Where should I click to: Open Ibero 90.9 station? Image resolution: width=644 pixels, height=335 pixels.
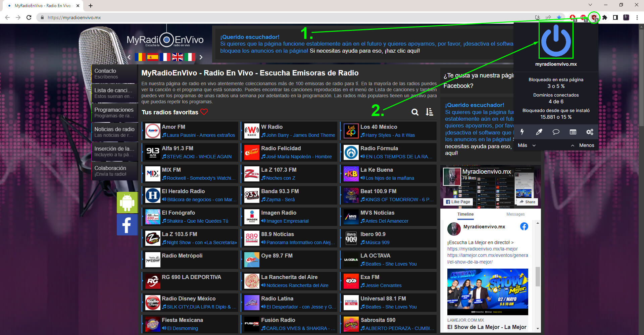tap(389, 238)
